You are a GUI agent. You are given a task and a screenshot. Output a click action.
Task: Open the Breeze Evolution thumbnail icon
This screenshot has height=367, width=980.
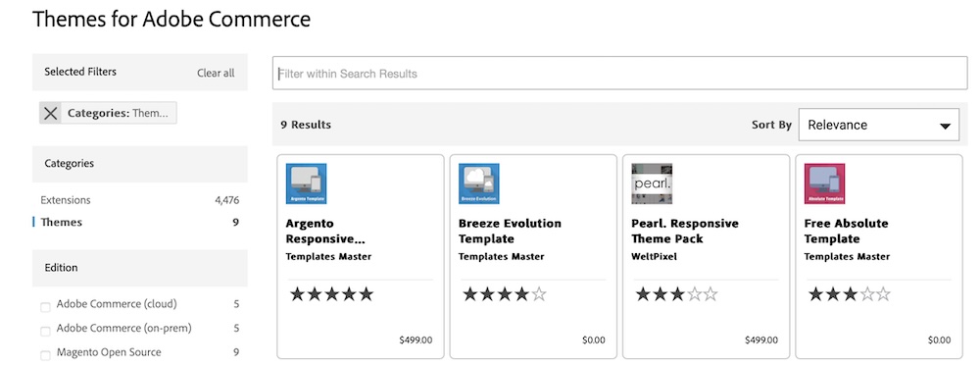(479, 183)
